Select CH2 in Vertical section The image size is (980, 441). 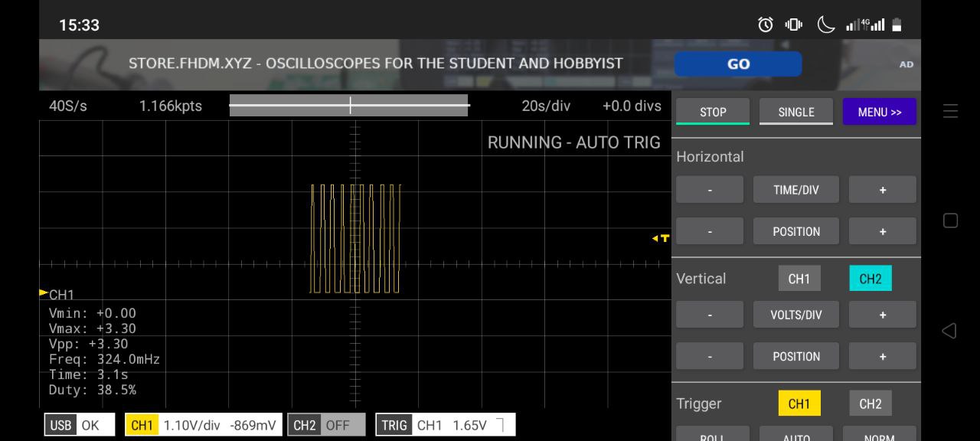tap(870, 279)
